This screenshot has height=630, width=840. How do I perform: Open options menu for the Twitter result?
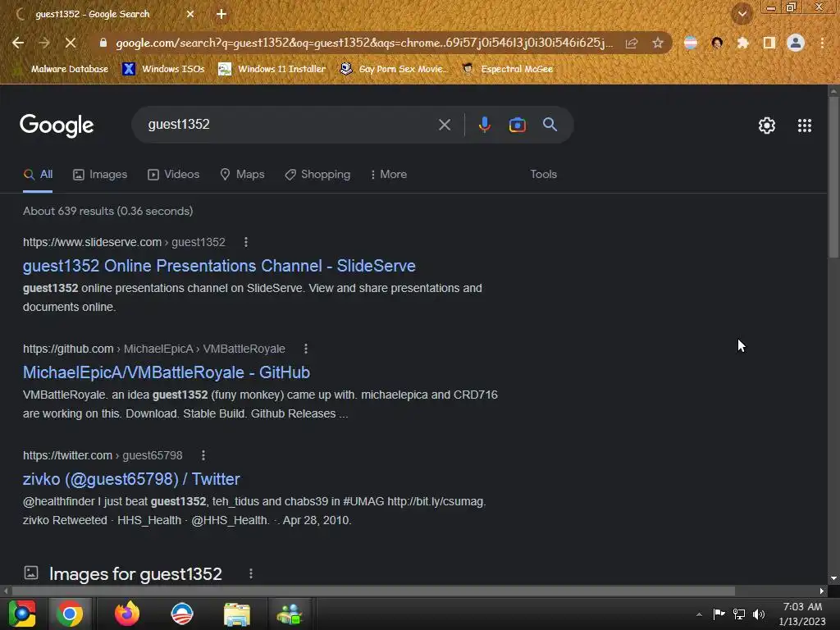[x=203, y=455]
